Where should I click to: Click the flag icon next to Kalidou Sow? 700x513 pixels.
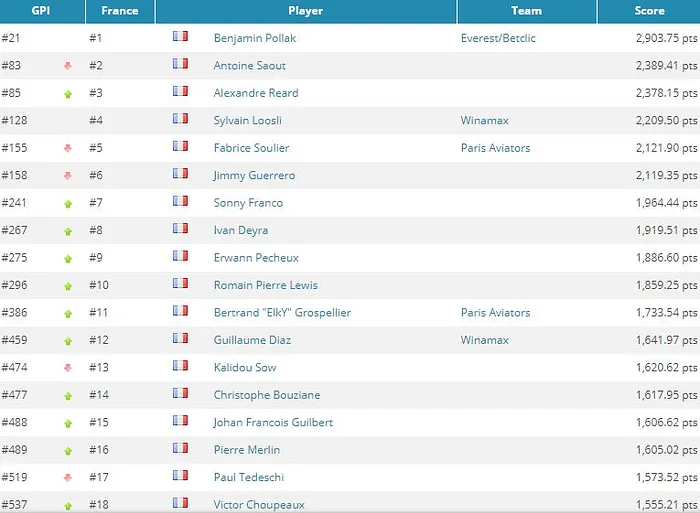pos(180,366)
